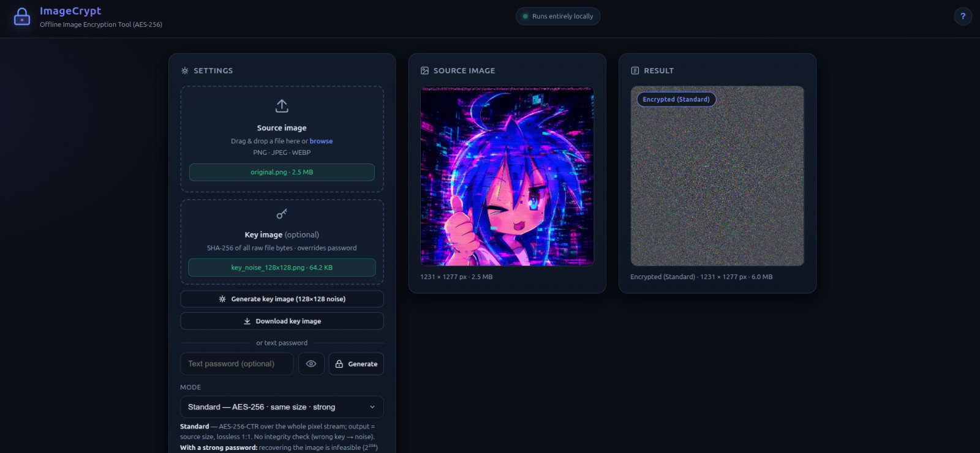The width and height of the screenshot is (980, 453).
Task: Click the Settings panel gear icon
Action: pos(185,71)
